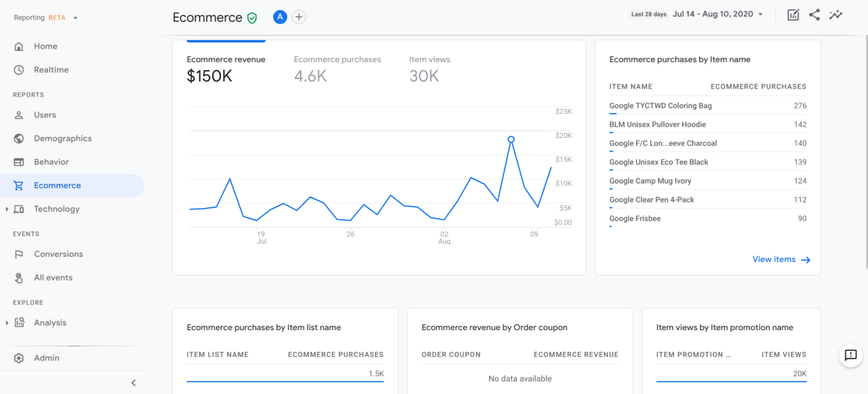Click the green verified shield icon
The width and height of the screenshot is (868, 394).
252,18
